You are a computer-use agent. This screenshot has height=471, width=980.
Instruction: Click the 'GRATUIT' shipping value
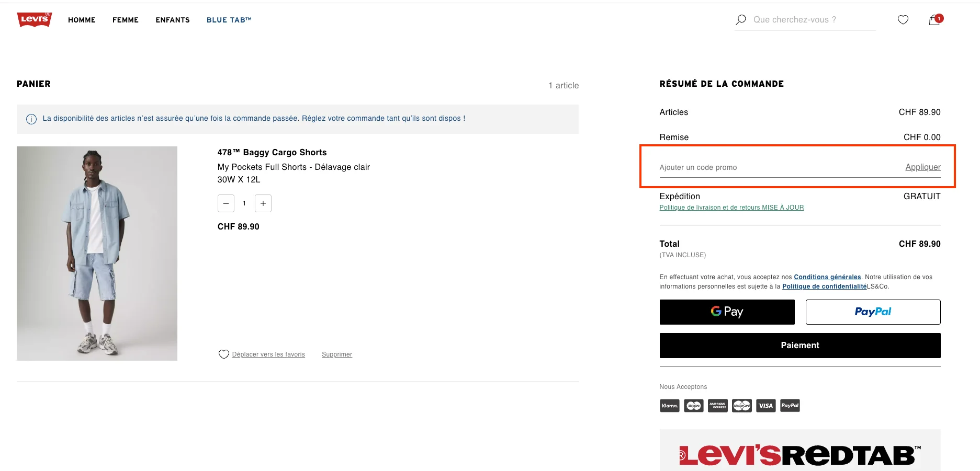point(922,197)
